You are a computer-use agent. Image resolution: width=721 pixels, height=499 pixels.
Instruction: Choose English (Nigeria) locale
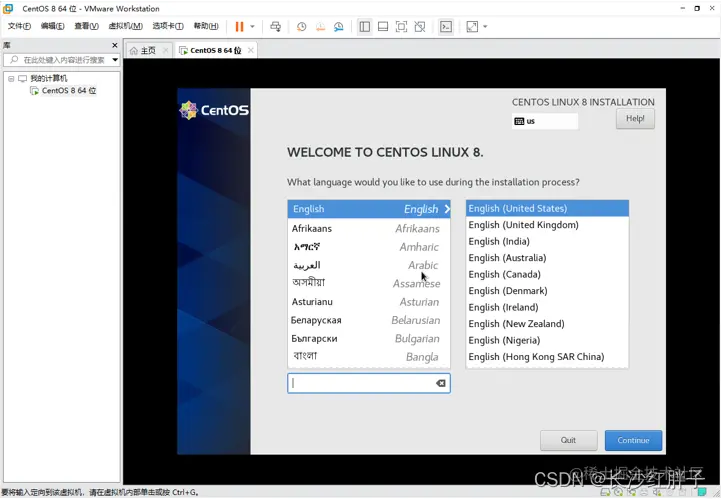click(x=547, y=340)
